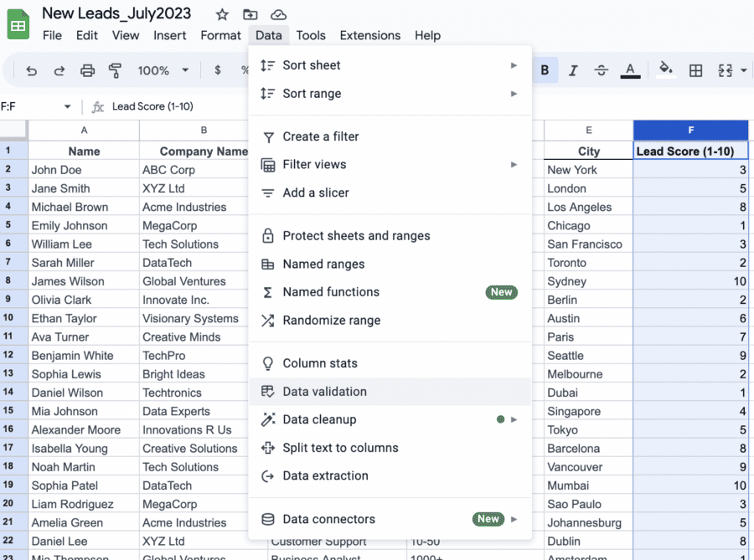The height and width of the screenshot is (560, 754).
Task: Click the Redo arrow icon
Action: coord(59,70)
